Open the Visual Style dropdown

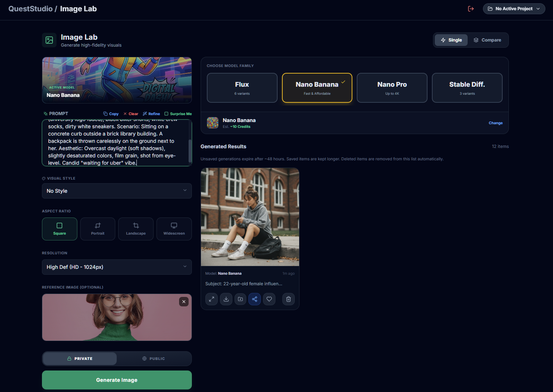pos(117,191)
